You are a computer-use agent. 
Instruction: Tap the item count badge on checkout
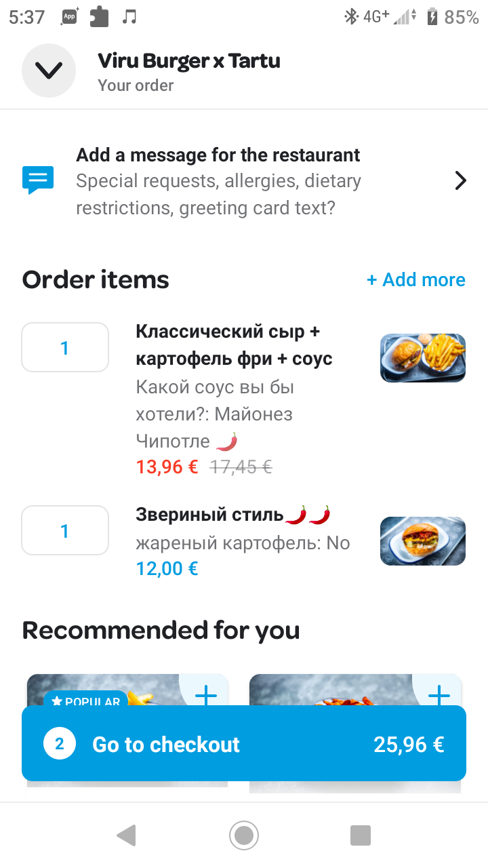click(60, 744)
